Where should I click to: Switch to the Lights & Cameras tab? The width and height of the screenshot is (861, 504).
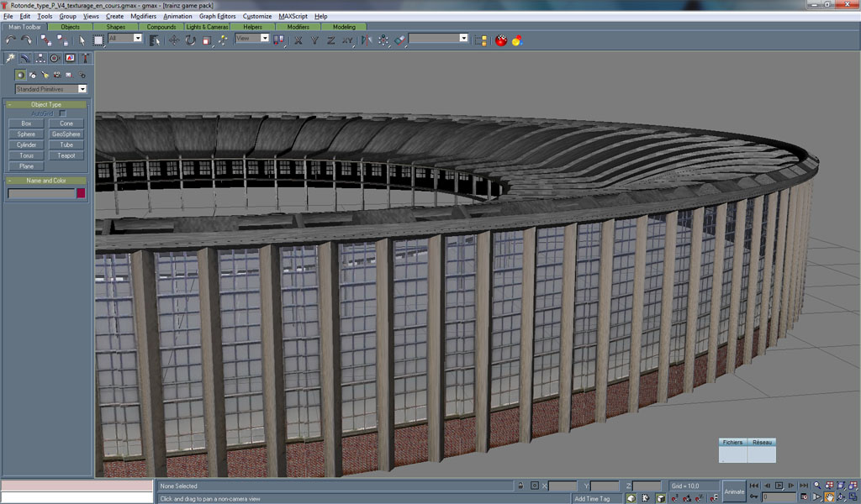(x=207, y=27)
